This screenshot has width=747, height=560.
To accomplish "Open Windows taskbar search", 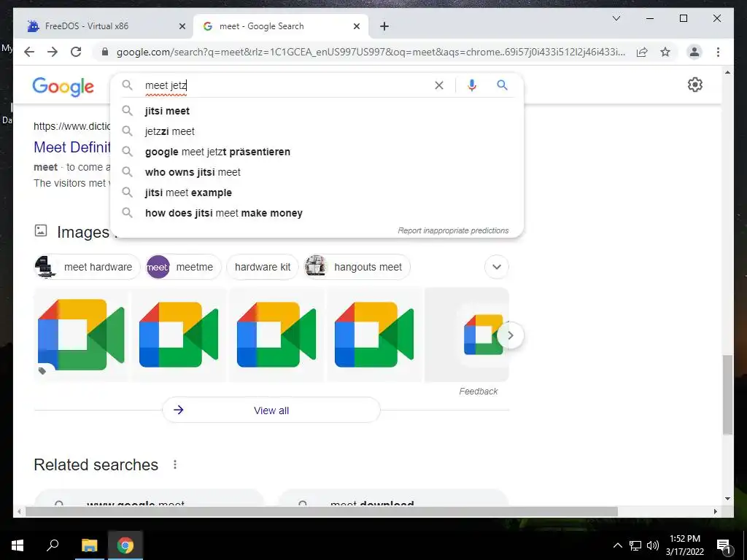I will pos(53,545).
